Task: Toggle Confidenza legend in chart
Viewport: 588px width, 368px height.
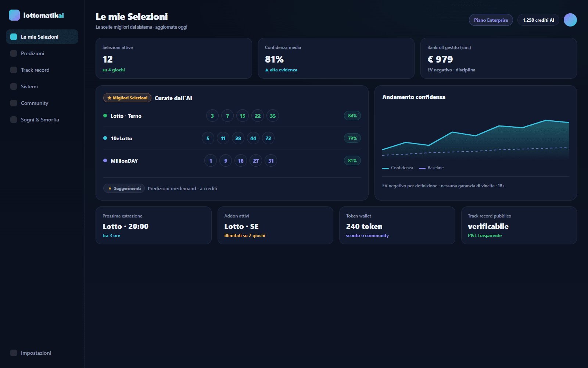Action: [x=398, y=168]
